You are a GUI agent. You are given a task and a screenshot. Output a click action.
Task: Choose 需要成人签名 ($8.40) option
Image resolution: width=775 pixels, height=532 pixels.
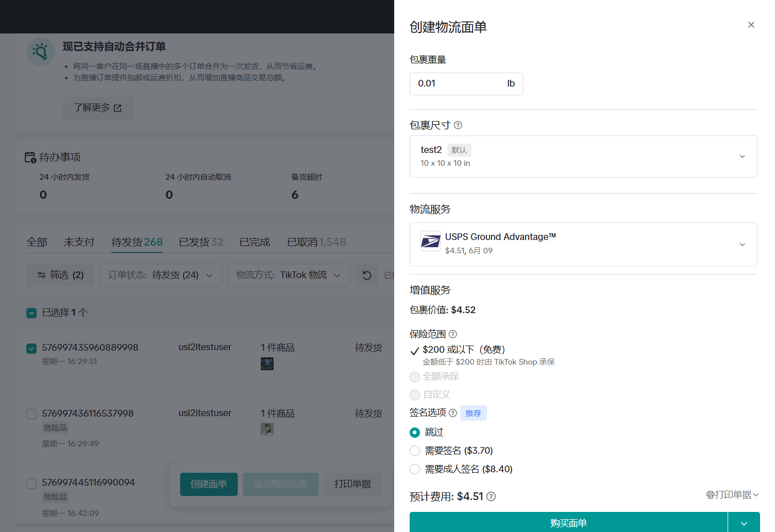(415, 469)
